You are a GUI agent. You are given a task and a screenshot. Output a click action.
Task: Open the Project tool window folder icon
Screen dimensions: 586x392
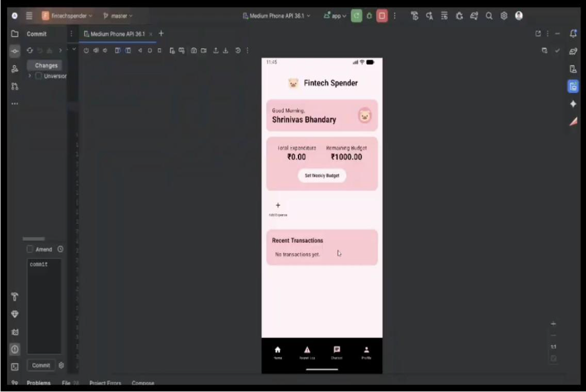coord(15,33)
